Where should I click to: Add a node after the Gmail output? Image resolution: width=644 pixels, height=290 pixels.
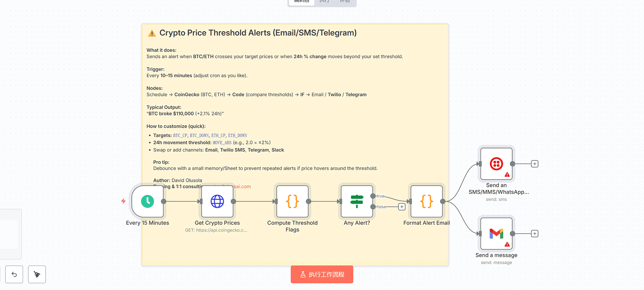(535, 234)
